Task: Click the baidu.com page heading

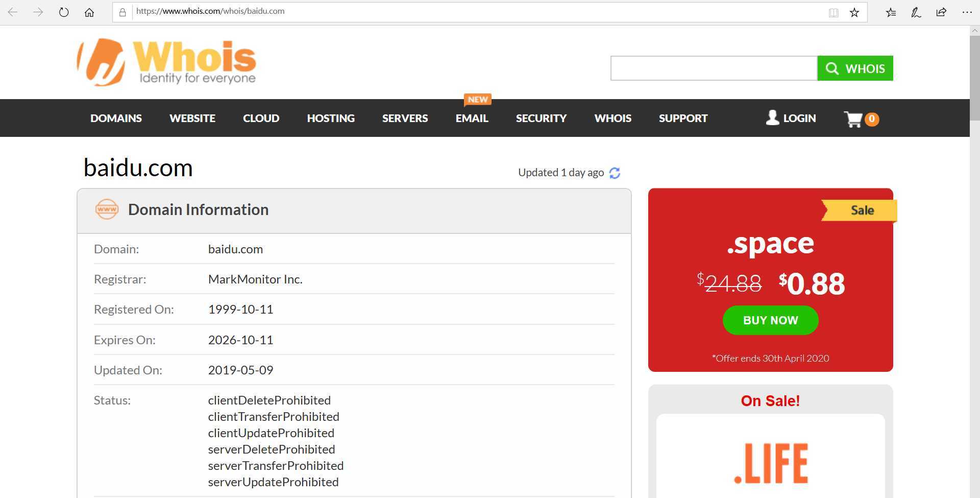Action: 138,168
